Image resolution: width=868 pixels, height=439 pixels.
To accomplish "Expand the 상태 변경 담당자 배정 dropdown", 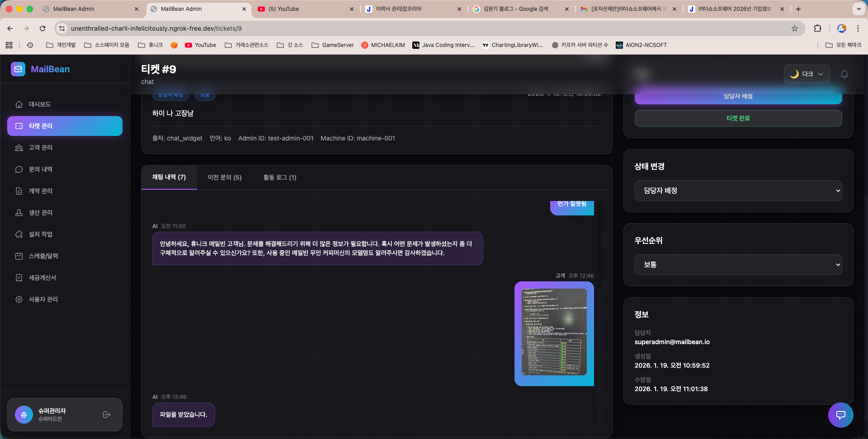I will pyautogui.click(x=738, y=191).
